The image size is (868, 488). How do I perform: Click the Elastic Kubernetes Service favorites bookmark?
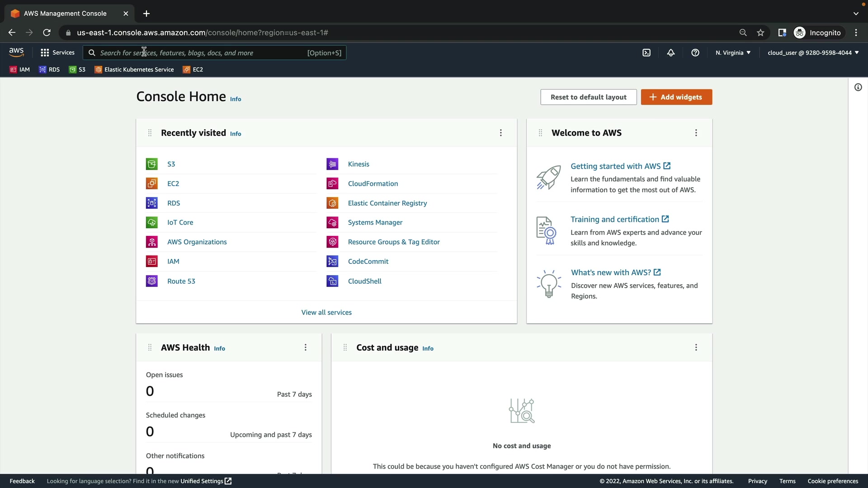tap(134, 70)
